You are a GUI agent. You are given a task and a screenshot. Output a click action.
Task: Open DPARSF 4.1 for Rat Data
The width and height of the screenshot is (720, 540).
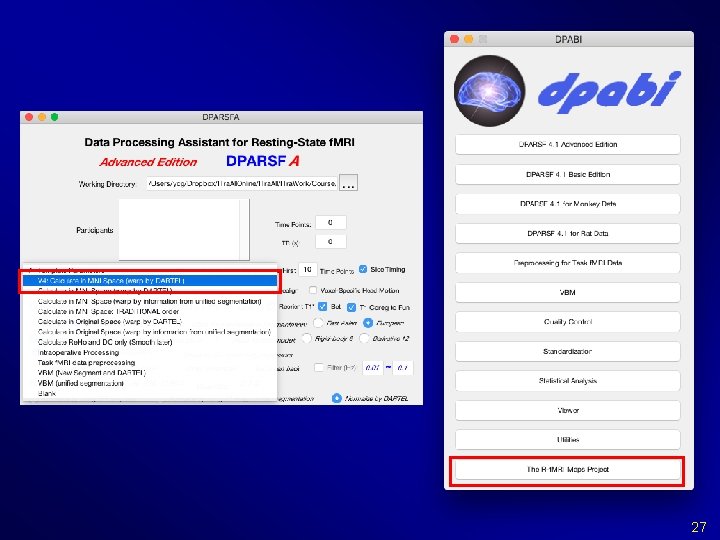(x=568, y=233)
